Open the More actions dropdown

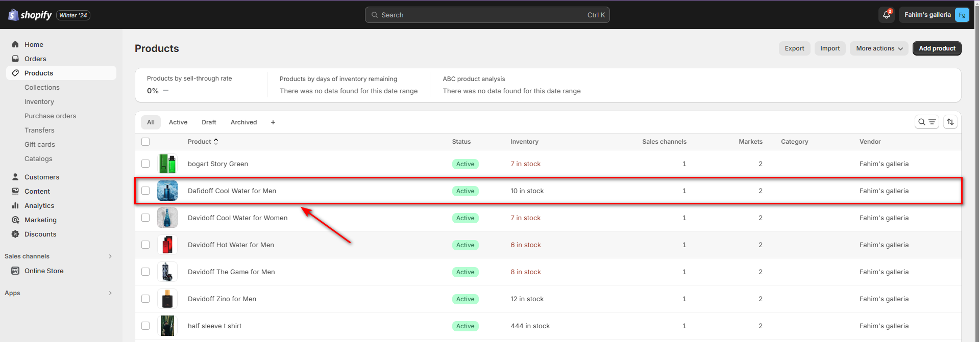click(x=879, y=48)
